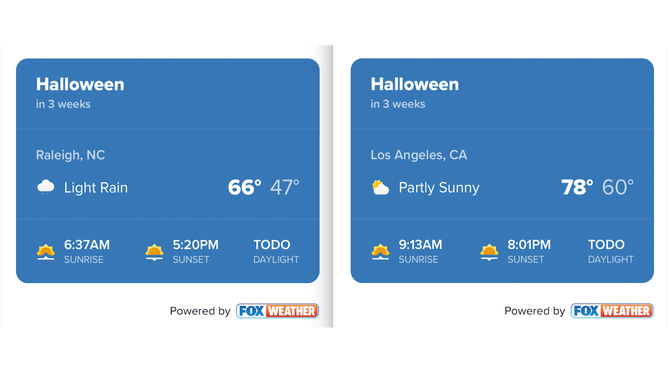Click the partly sunny icon for Los Angeles

tap(380, 187)
